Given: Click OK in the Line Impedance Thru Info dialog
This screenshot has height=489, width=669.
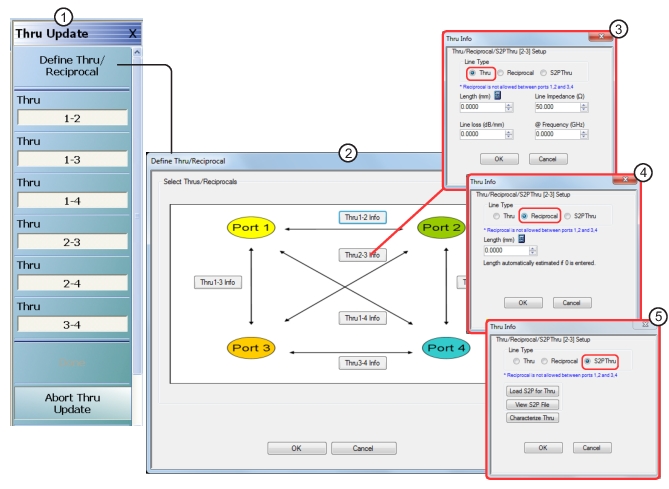Looking at the screenshot, I should coord(499,159).
